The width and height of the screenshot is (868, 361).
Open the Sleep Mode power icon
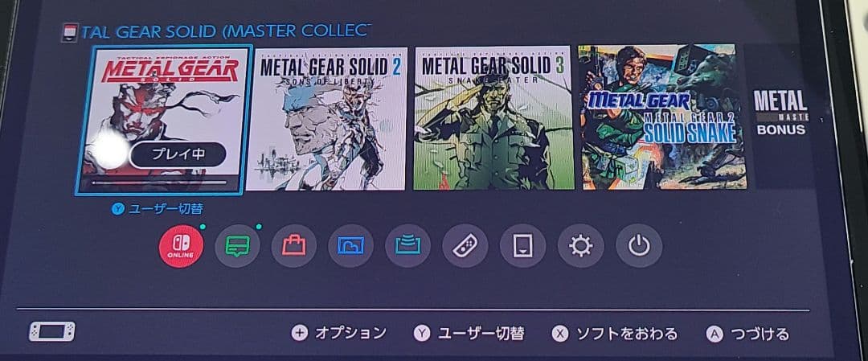[639, 246]
